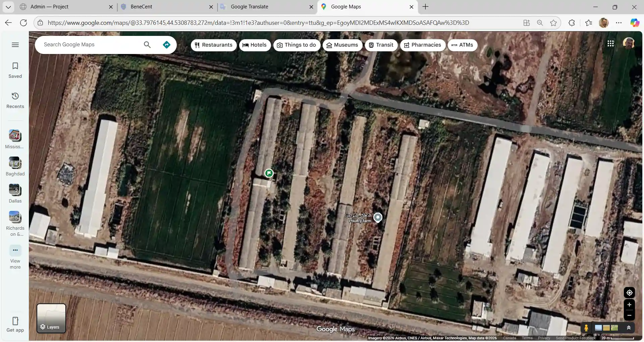Zoom in on the map
644x342 pixels.
629,305
